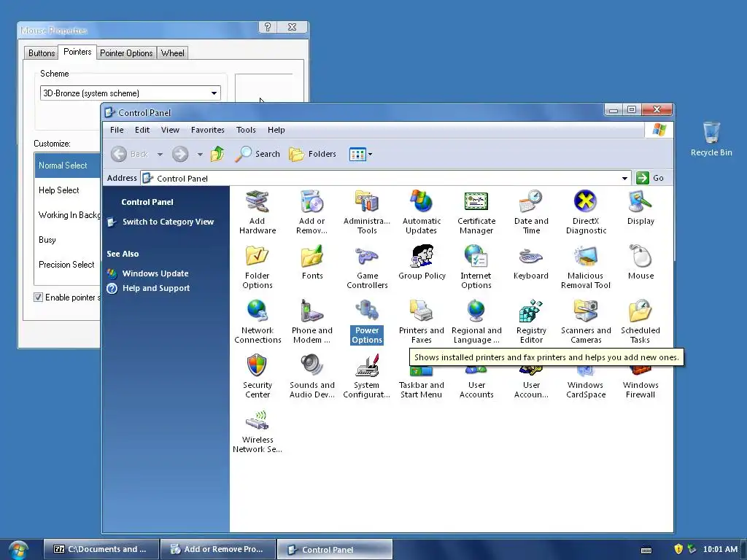The image size is (747, 560).
Task: Open the Edit menu
Action: (142, 130)
